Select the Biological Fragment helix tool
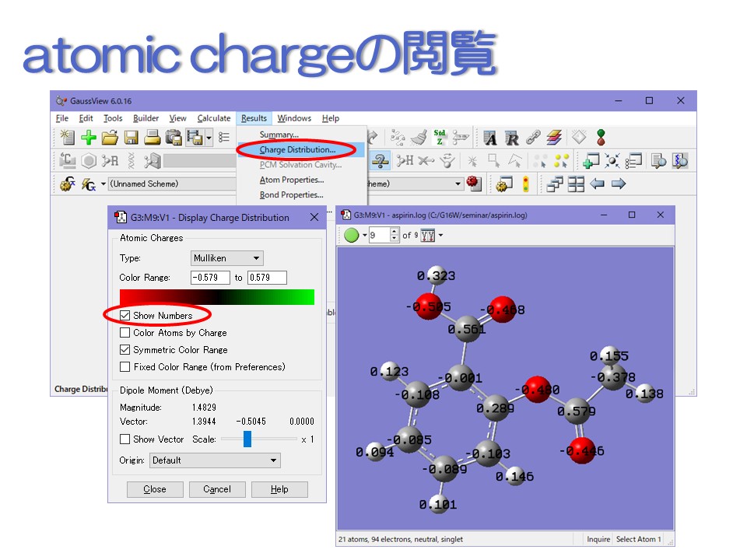 tap(132, 161)
